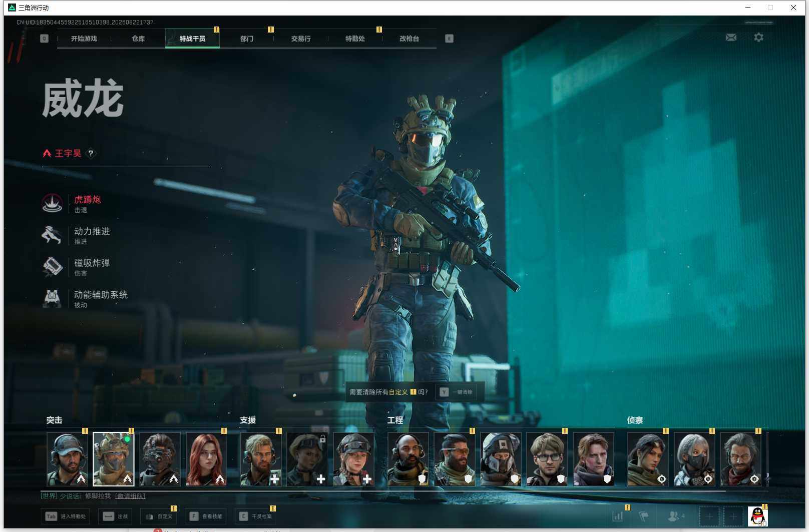Click the question mark beside 王宇昊

[x=91, y=153]
